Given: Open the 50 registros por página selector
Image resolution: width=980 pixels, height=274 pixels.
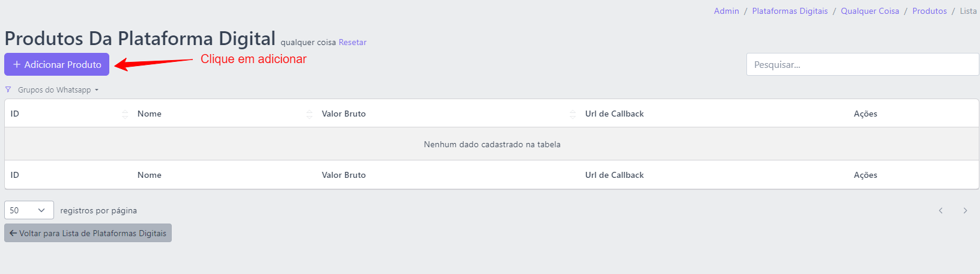Looking at the screenshot, I should pos(29,210).
